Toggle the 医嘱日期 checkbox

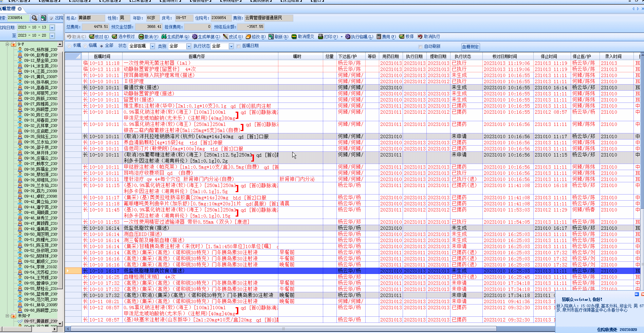(238, 46)
